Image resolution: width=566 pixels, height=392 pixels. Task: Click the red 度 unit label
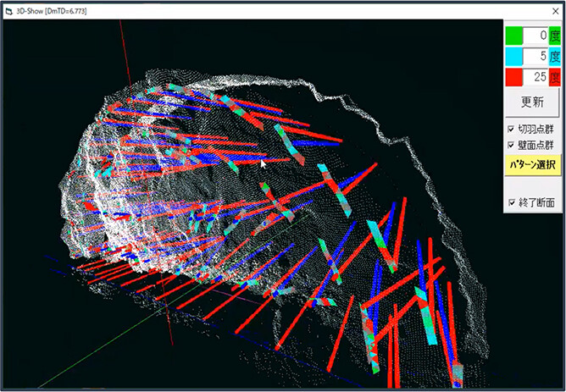[x=554, y=78]
